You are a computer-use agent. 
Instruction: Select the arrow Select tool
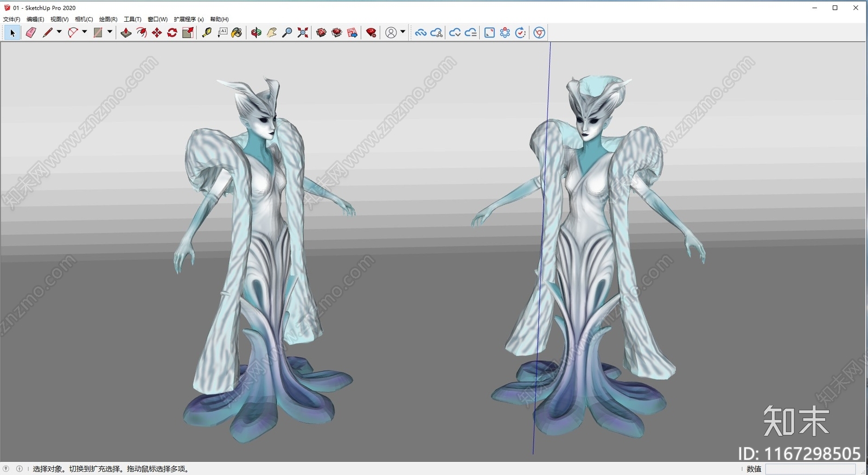point(12,33)
